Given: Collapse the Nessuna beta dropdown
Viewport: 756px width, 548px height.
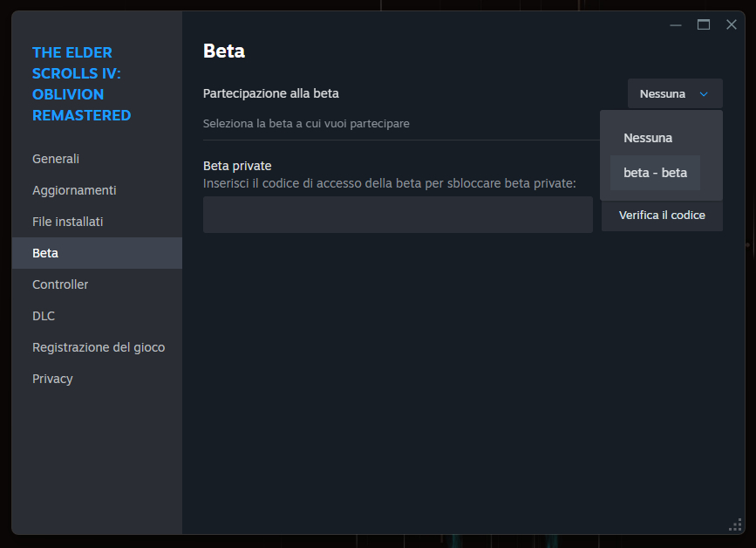Looking at the screenshot, I should tap(675, 93).
